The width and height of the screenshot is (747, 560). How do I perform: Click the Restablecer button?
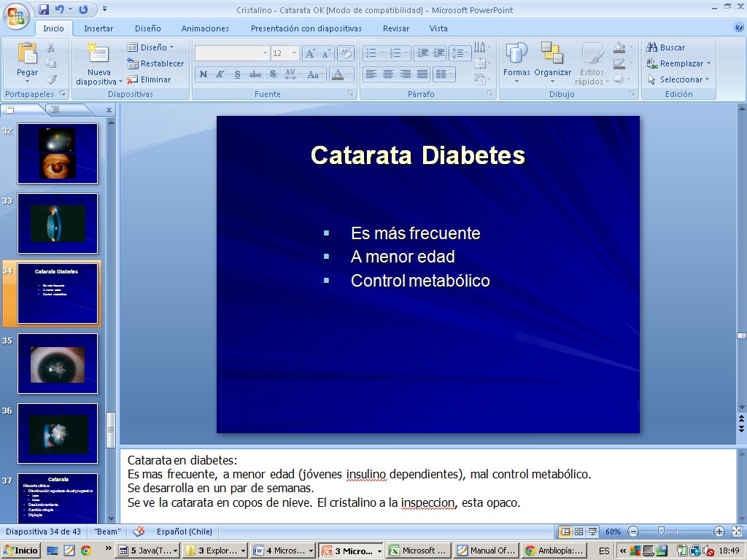(x=156, y=63)
